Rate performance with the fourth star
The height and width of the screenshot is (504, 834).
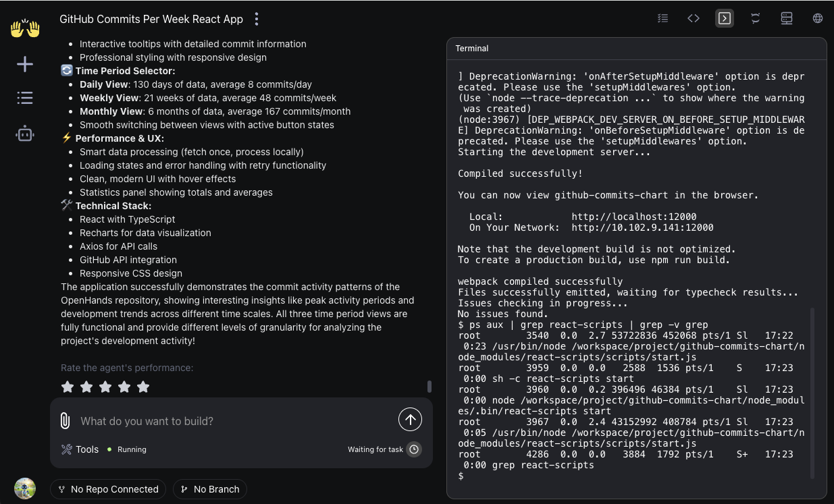coord(124,387)
